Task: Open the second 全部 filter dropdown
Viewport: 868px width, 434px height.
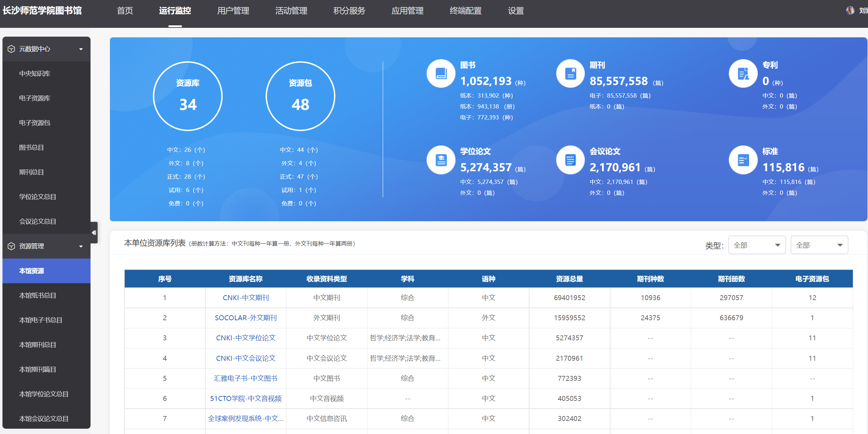Action: (x=819, y=245)
